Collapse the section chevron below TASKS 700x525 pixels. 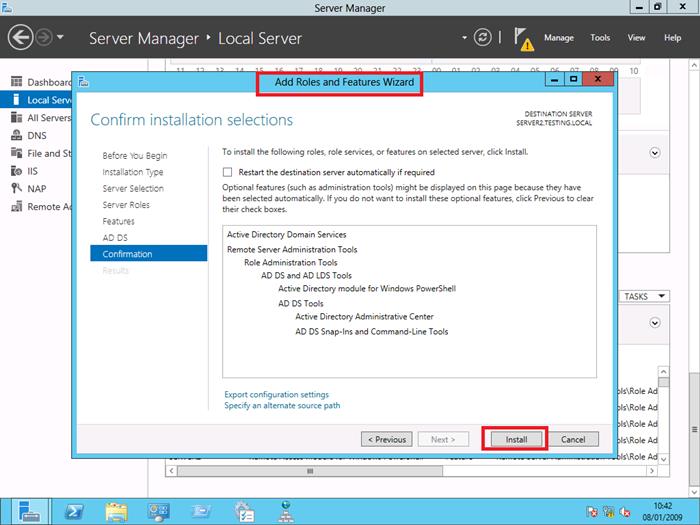tap(655, 323)
